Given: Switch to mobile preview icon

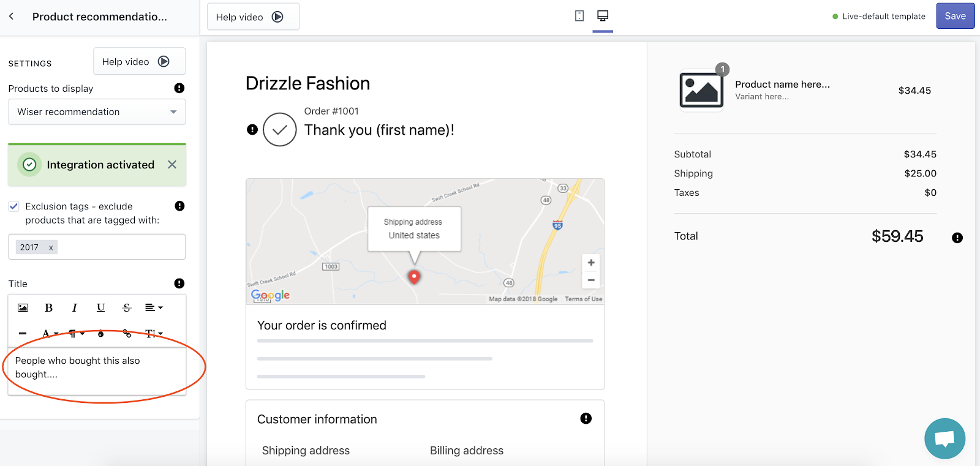Looking at the screenshot, I should point(579,16).
